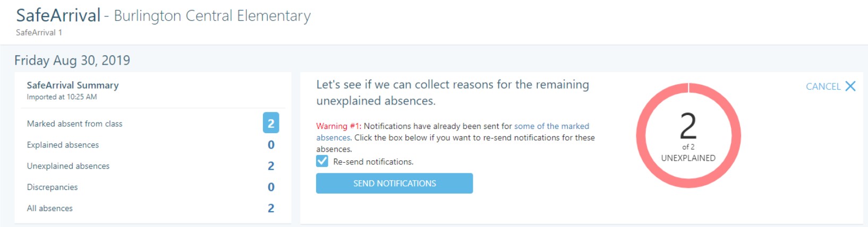Click the Cancel X icon
The image size is (868, 227).
[x=850, y=86]
